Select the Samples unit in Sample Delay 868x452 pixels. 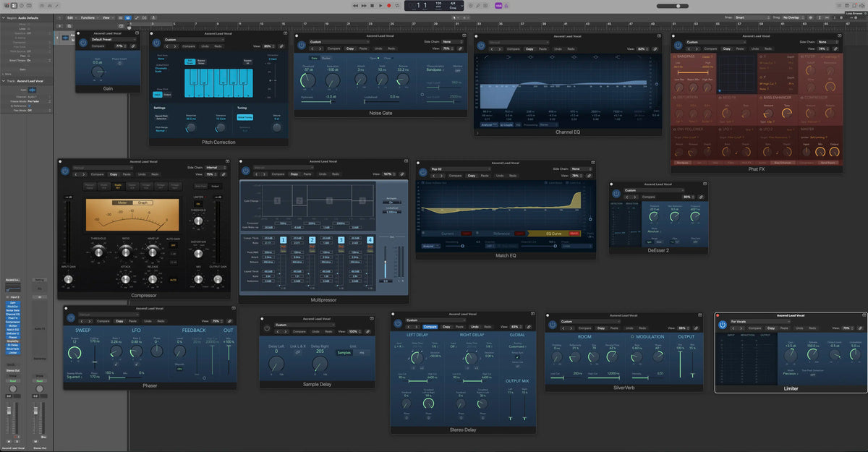click(344, 353)
